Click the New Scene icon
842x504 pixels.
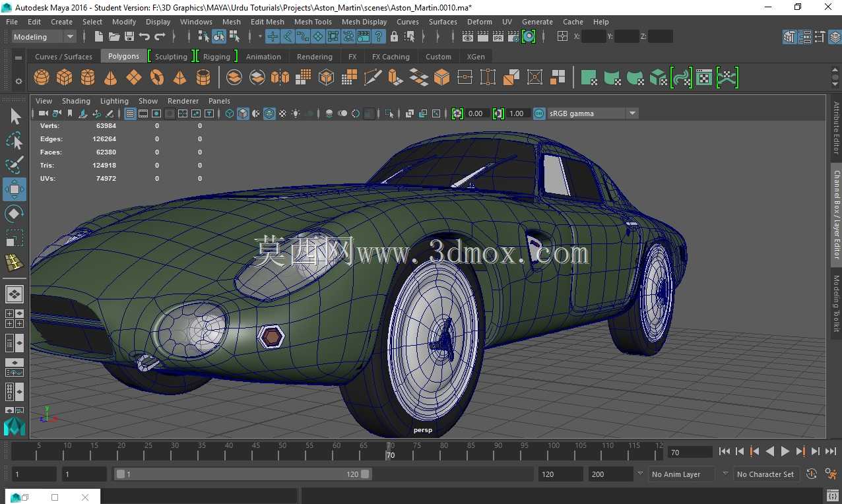pyautogui.click(x=99, y=36)
